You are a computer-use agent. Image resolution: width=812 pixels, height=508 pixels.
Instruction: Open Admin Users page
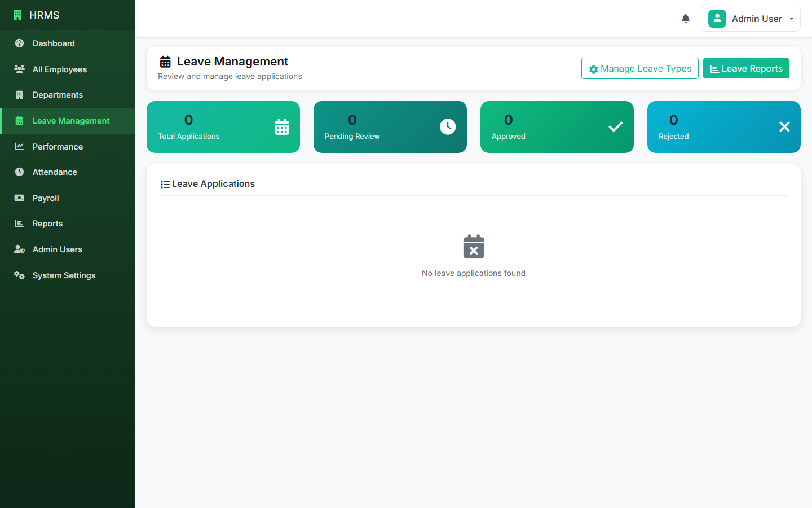[68, 249]
